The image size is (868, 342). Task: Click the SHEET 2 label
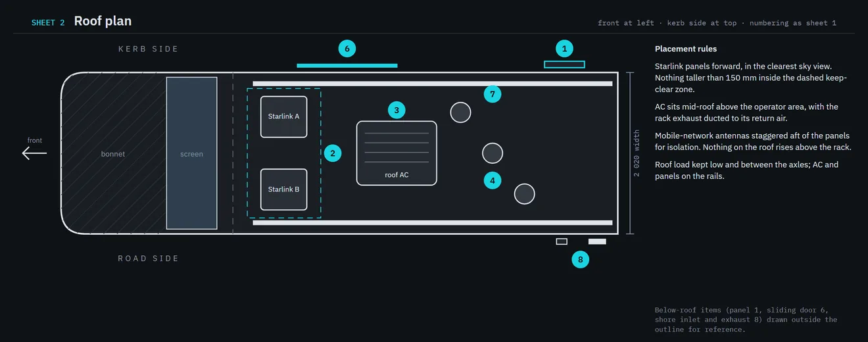[48, 22]
